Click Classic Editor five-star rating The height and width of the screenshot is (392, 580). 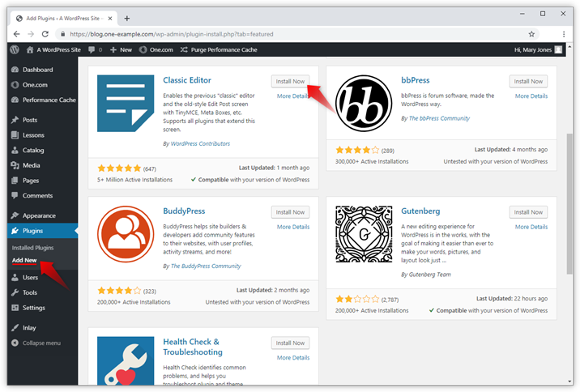(119, 168)
